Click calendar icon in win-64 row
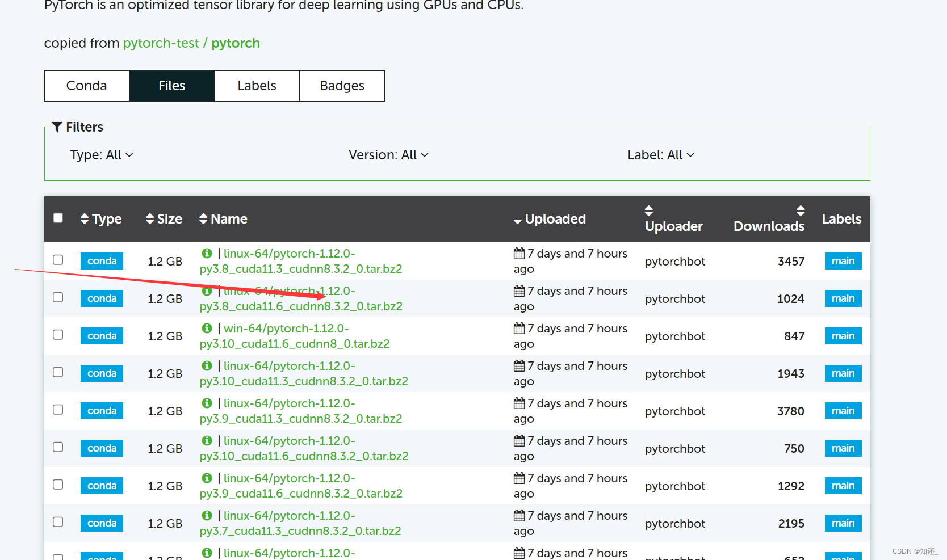The image size is (947, 560). 519,328
